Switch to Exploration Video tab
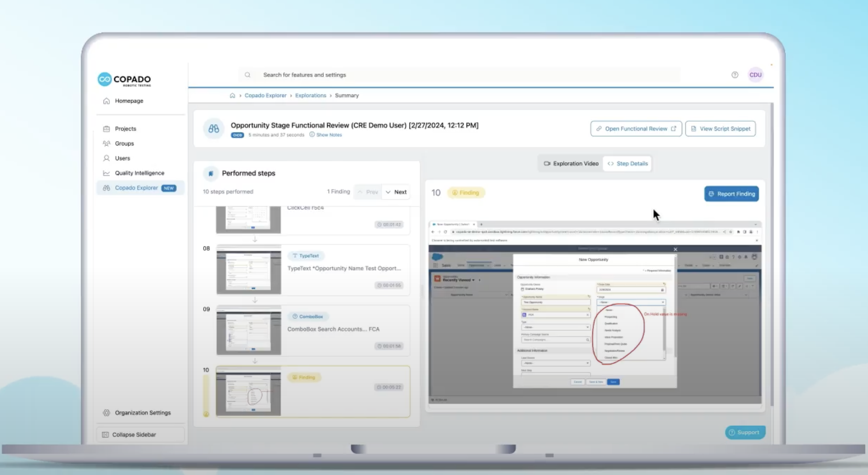868x475 pixels. click(571, 164)
